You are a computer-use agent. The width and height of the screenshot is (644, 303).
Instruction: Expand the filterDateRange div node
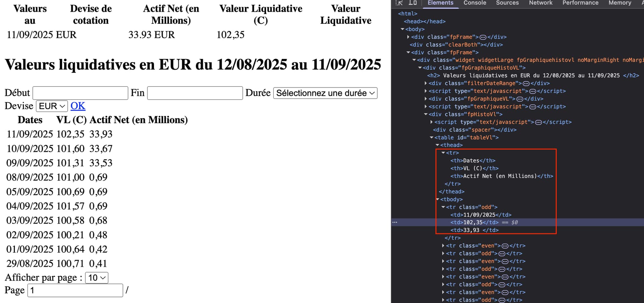(426, 83)
